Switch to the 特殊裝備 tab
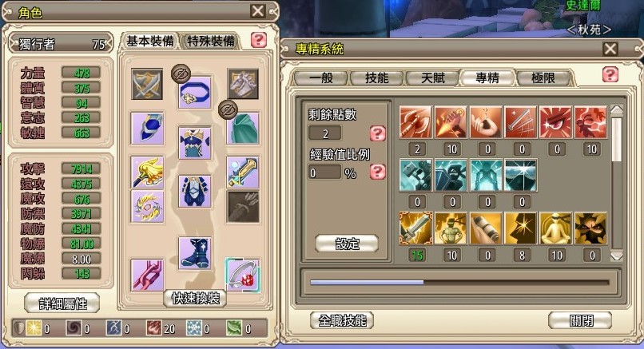Viewport: 644px width, 349px height. click(210, 41)
